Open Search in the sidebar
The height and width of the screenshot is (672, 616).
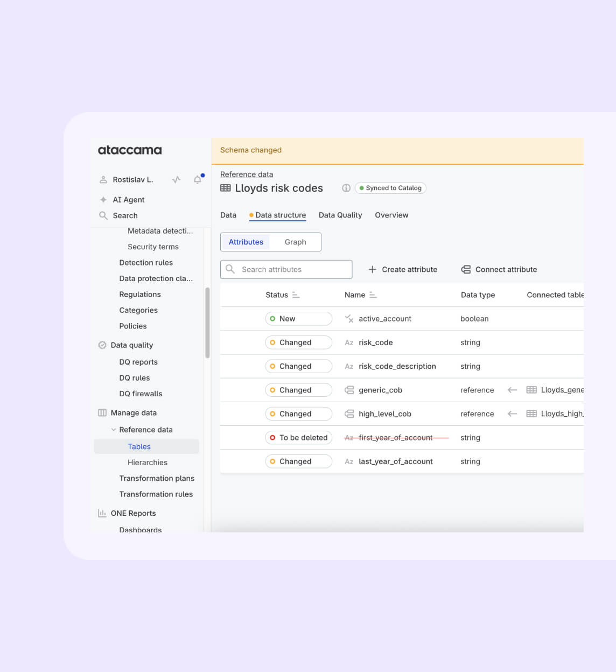point(125,215)
